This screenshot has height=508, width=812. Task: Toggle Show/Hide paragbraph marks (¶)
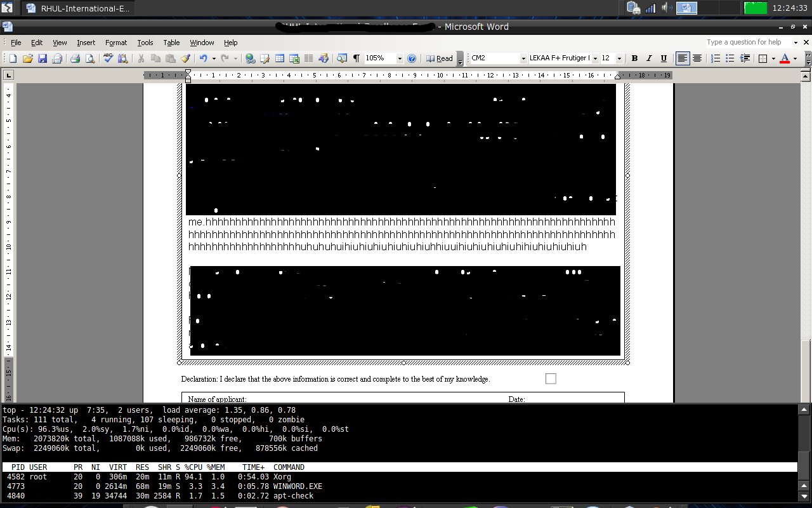(357, 58)
